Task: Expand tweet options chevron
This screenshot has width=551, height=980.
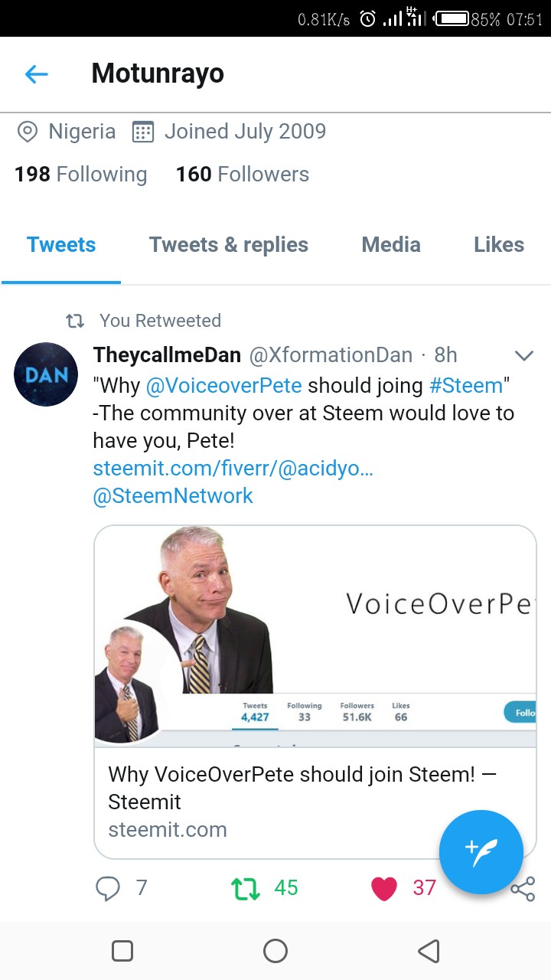Action: click(x=523, y=356)
